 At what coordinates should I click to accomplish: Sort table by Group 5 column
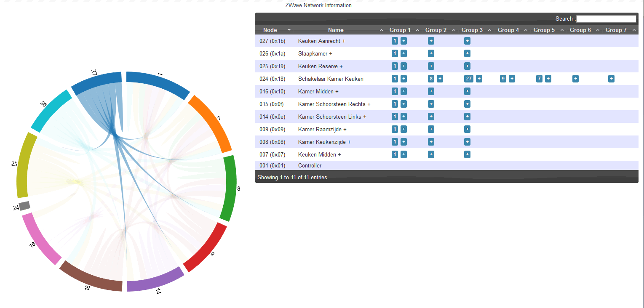coord(548,30)
